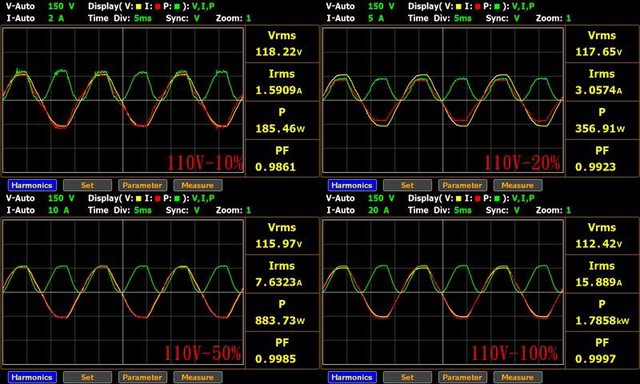Click Set button in the 110V-20% panel

[x=407, y=185]
